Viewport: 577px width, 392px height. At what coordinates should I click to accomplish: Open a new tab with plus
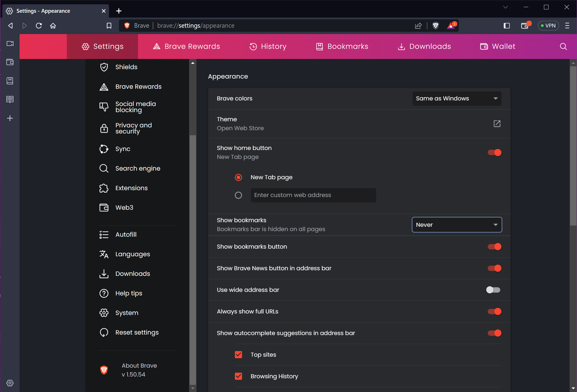tap(119, 11)
